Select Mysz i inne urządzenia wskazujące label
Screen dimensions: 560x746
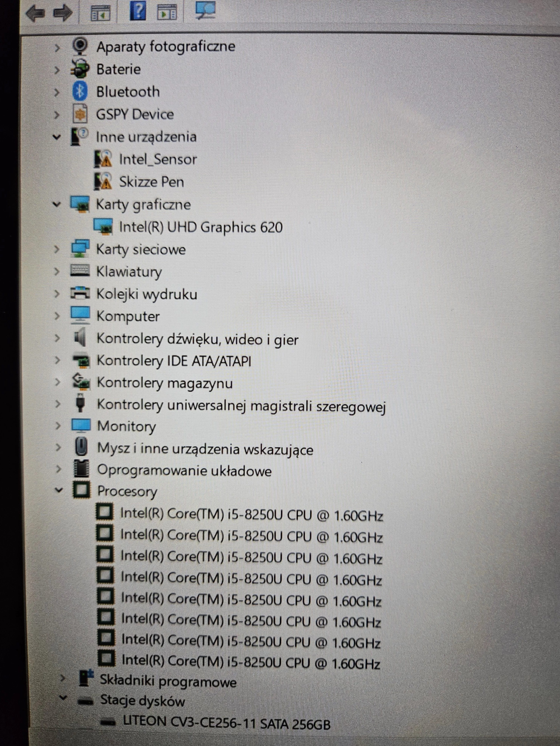pyautogui.click(x=205, y=449)
